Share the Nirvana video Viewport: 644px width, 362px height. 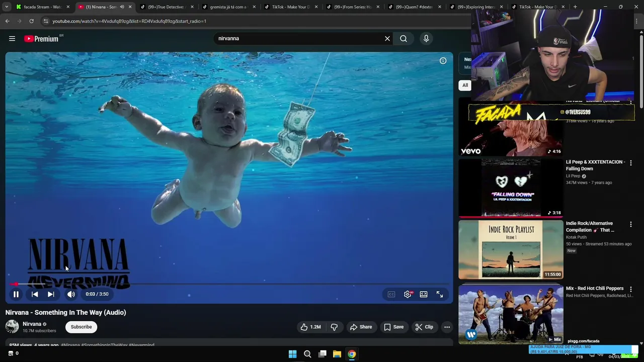tap(361, 327)
